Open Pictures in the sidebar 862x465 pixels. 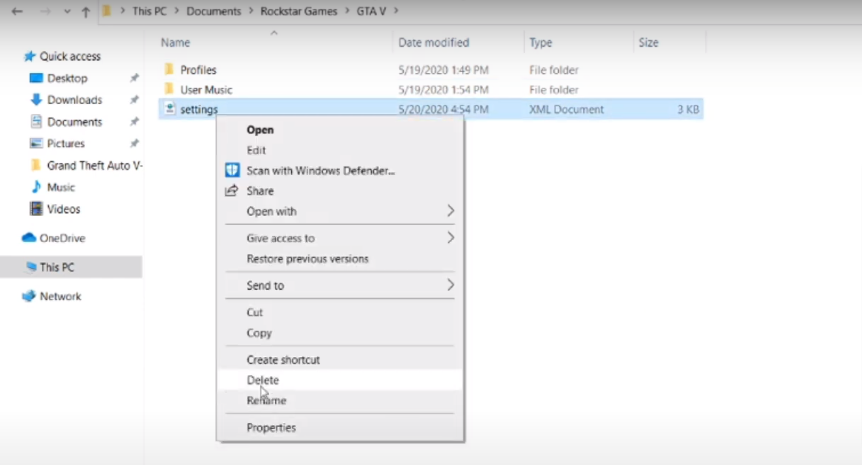(x=65, y=143)
